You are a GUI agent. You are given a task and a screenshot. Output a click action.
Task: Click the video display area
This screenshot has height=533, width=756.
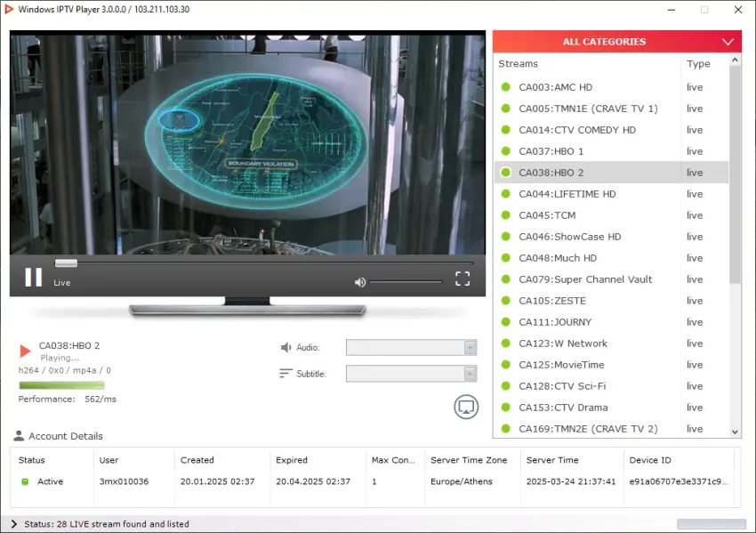tap(247, 144)
